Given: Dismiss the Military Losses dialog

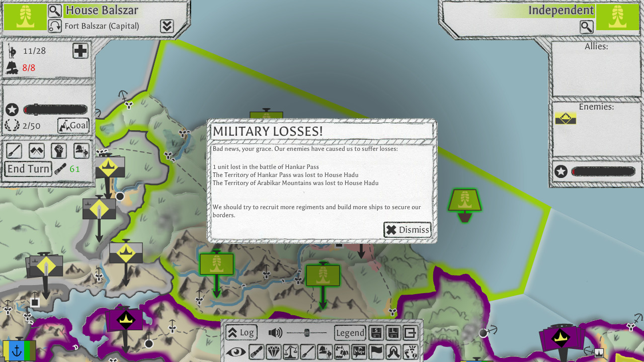Looking at the screenshot, I should click(408, 230).
